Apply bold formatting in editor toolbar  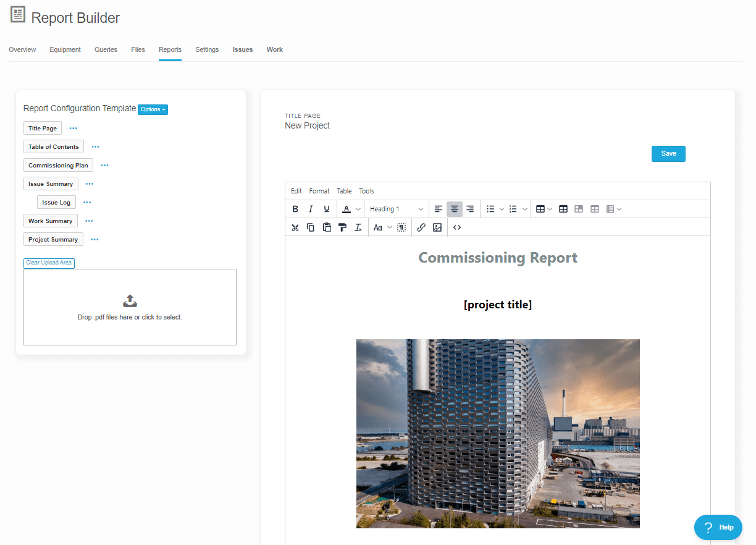click(295, 209)
